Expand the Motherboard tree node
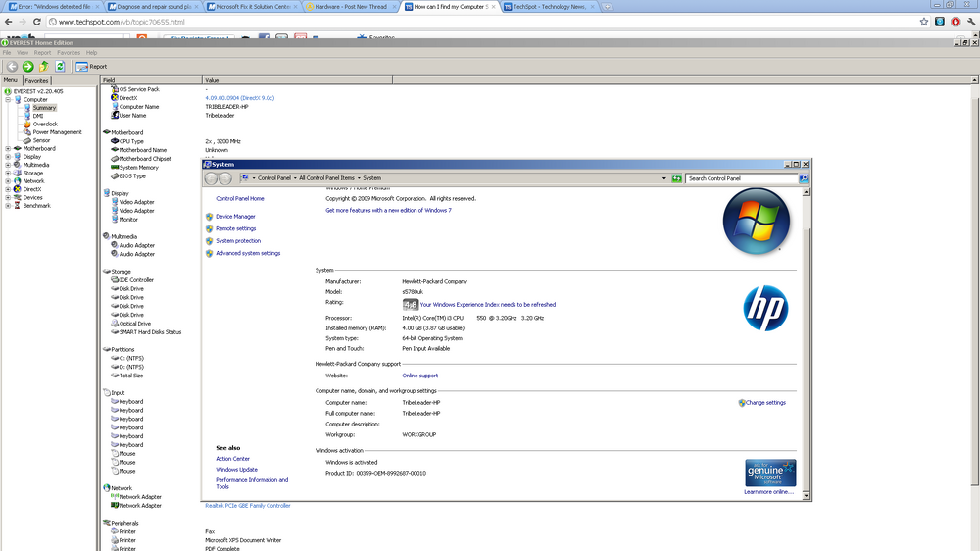The image size is (980, 551). click(x=8, y=149)
